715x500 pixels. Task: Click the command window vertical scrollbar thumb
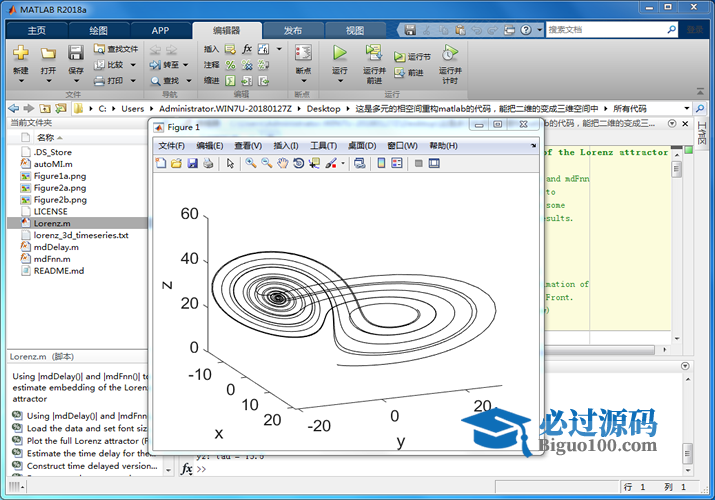pos(687,453)
